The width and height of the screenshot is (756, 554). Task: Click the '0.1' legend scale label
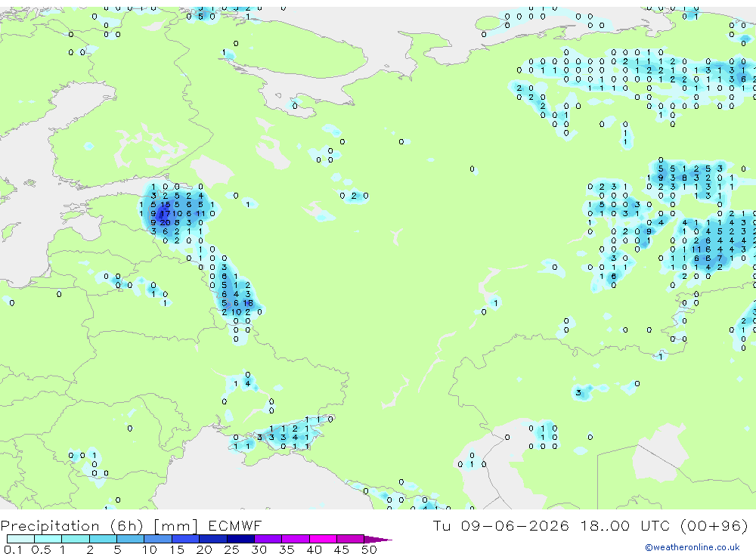coord(13,549)
